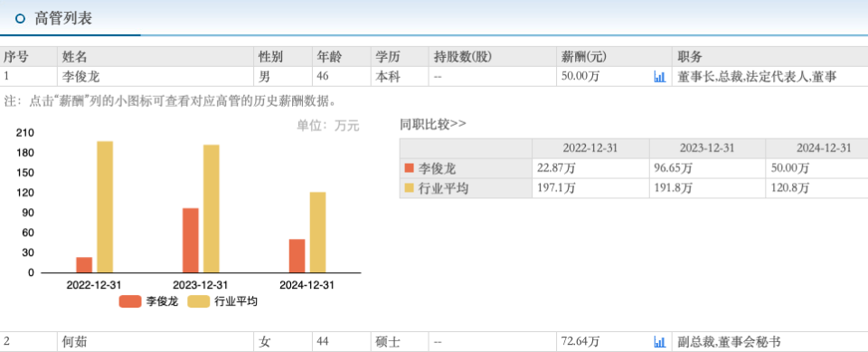The height and width of the screenshot is (352, 868).
Task: Click education cell 本科
Action: click(x=399, y=77)
